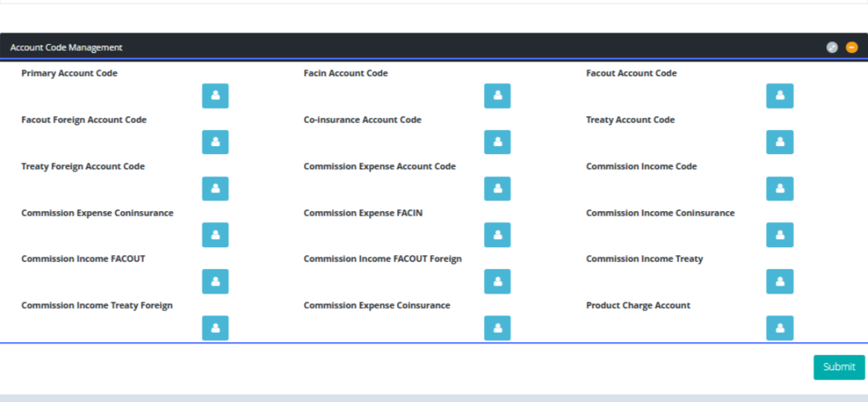868x402 pixels.
Task: Click the Commission Income FACOUT icon
Action: click(215, 281)
